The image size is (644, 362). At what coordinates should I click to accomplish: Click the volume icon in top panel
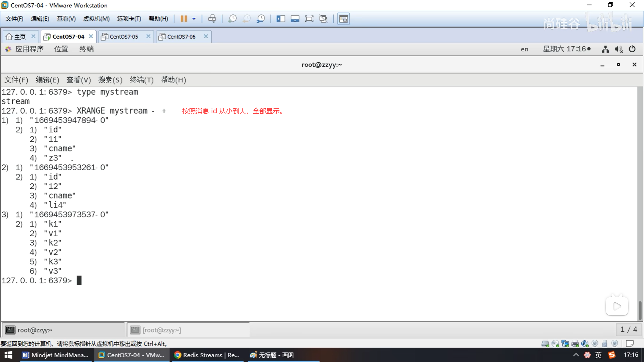coord(619,49)
